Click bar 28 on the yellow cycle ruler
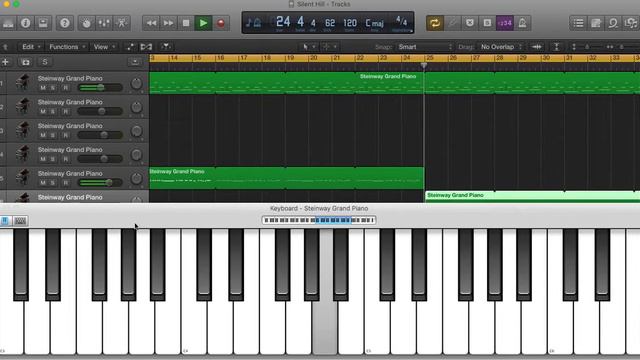 pos(500,58)
